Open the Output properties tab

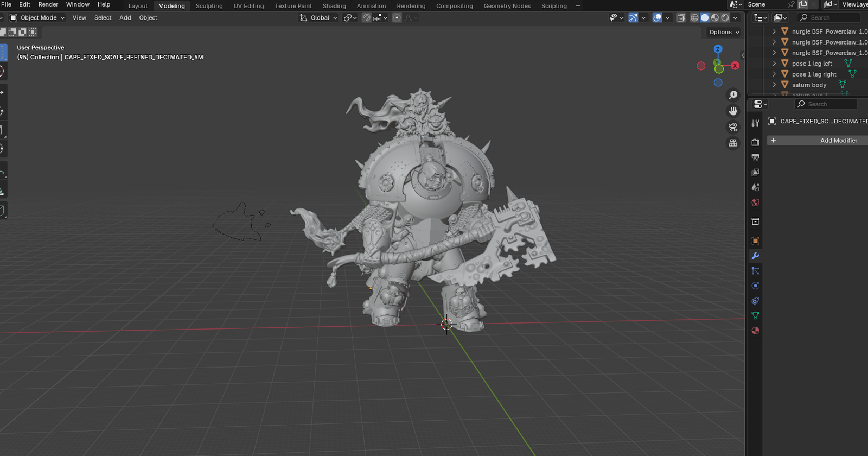(755, 157)
